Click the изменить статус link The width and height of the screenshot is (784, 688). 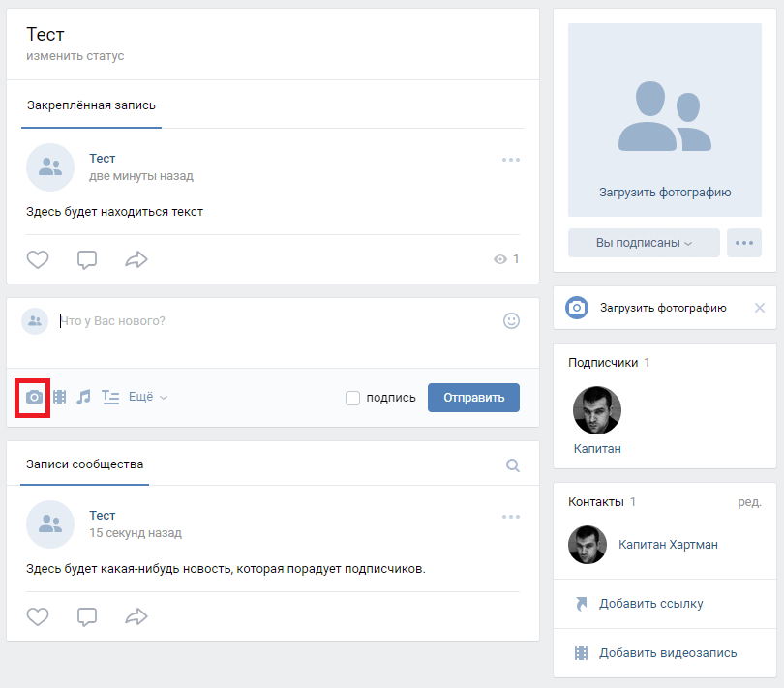point(75,56)
